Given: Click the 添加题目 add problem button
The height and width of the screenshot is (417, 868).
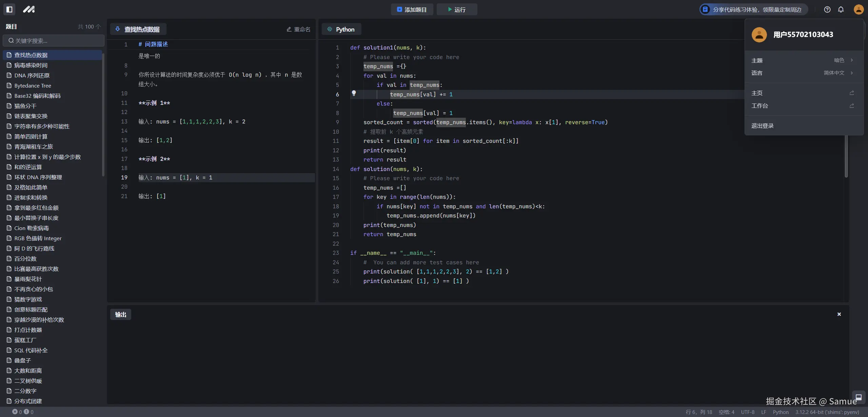Looking at the screenshot, I should pyautogui.click(x=412, y=10).
